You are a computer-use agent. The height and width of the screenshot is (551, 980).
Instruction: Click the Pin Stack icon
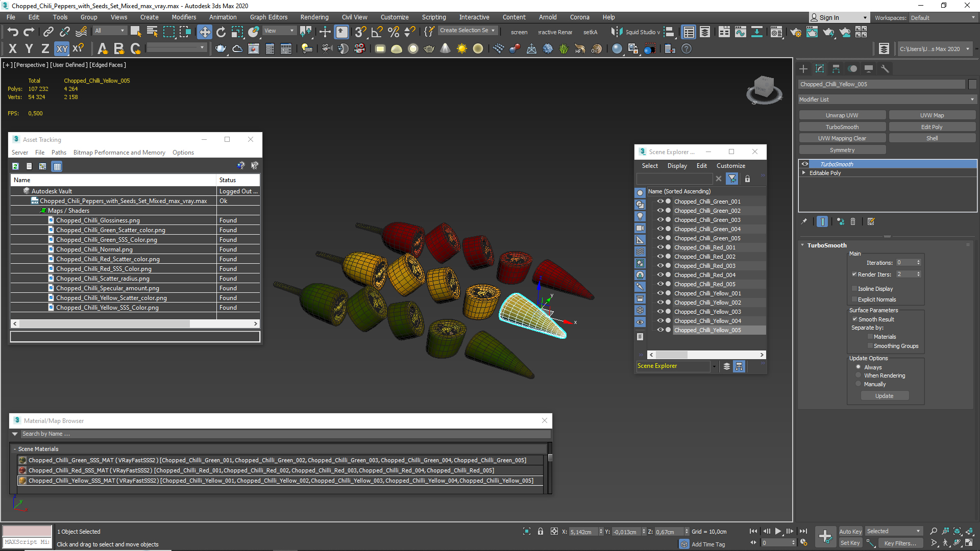804,221
